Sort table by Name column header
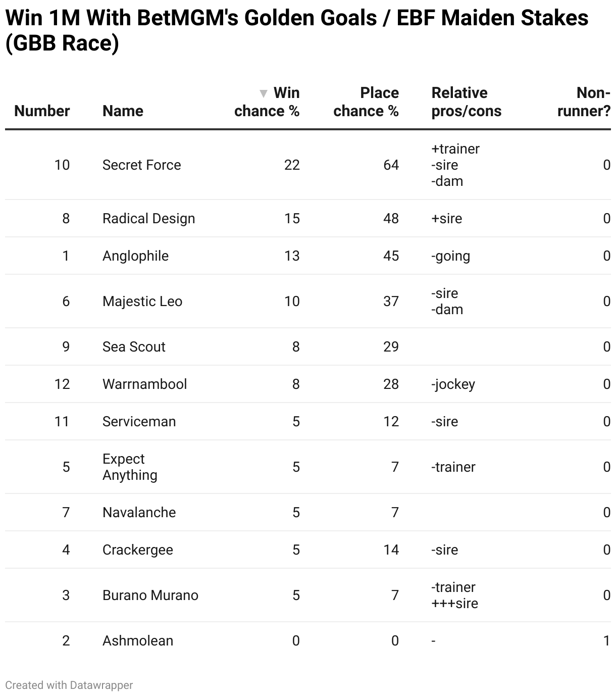The width and height of the screenshot is (616, 697). tap(123, 111)
